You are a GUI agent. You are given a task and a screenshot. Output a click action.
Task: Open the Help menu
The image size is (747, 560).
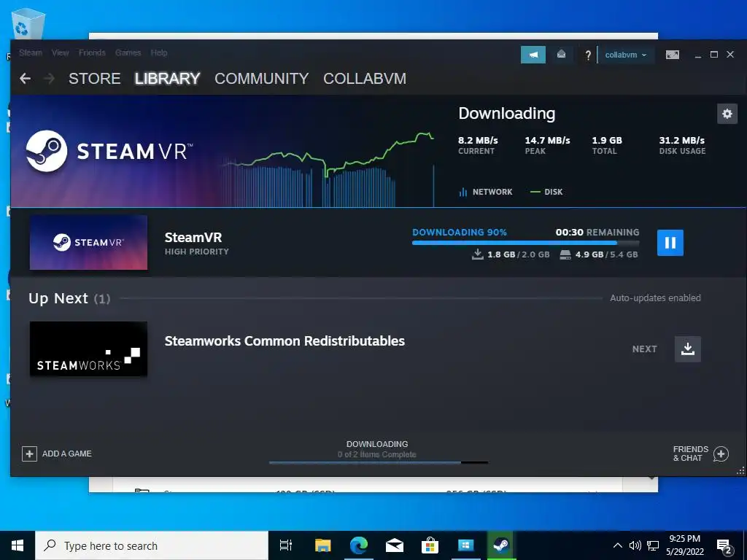[x=158, y=52]
